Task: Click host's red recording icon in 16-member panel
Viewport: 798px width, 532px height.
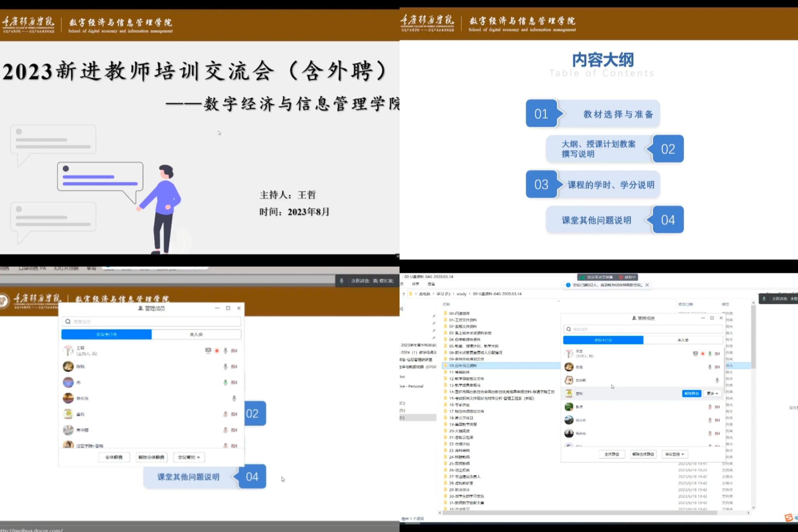Action: tap(703, 354)
